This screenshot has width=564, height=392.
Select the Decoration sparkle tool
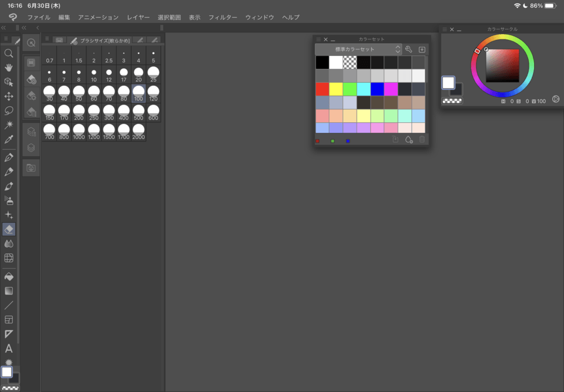coord(9,215)
